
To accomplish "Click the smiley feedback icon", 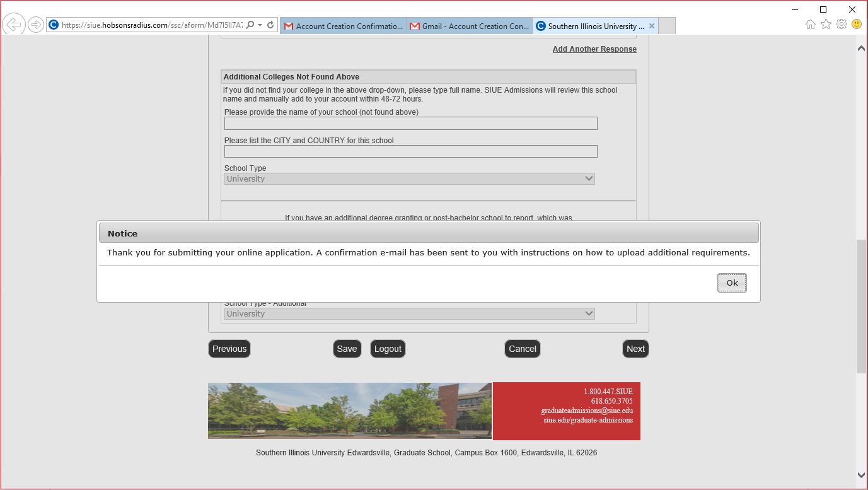I will coord(857,25).
